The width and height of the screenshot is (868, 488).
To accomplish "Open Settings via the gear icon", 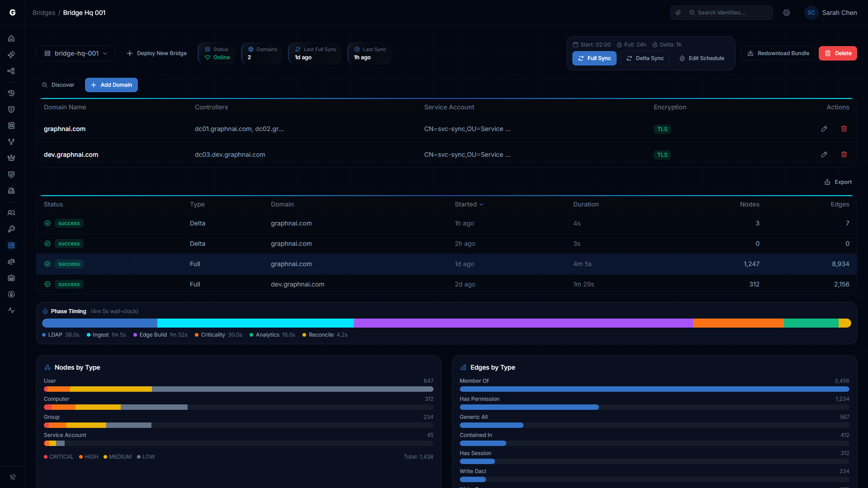I will click(787, 13).
